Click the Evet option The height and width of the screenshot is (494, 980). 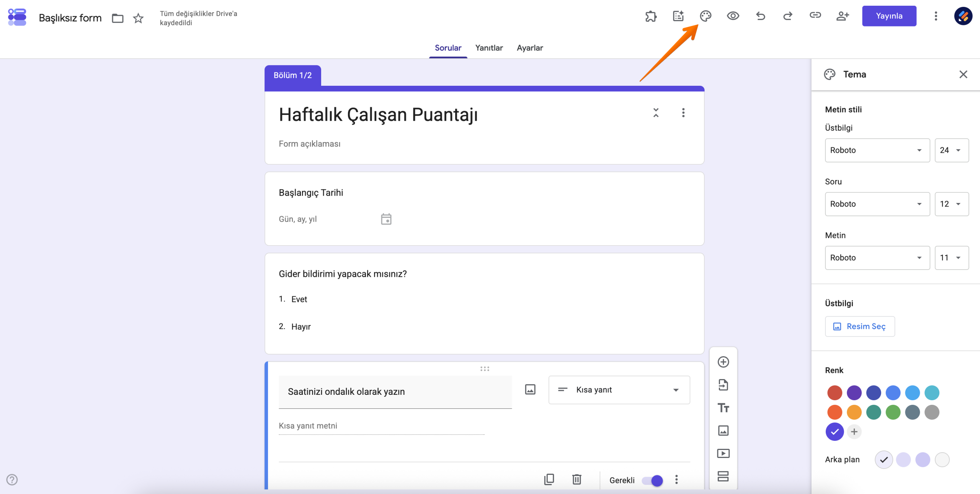pyautogui.click(x=299, y=299)
